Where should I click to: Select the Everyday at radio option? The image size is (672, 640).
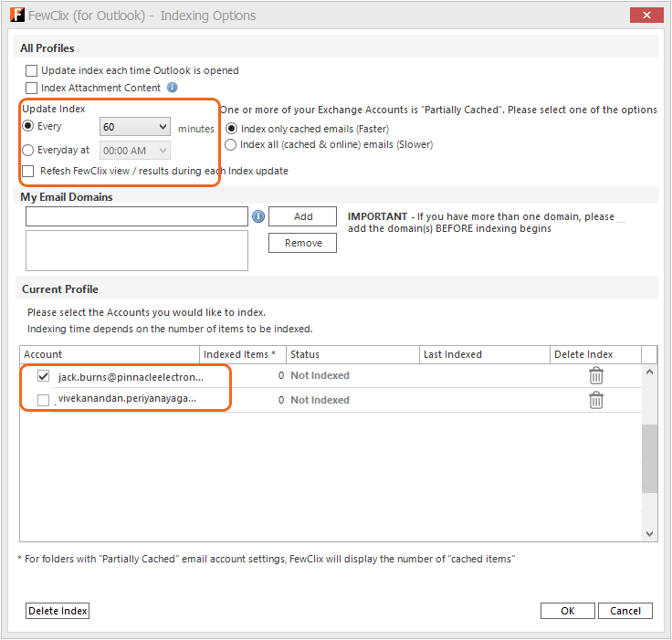(28, 151)
